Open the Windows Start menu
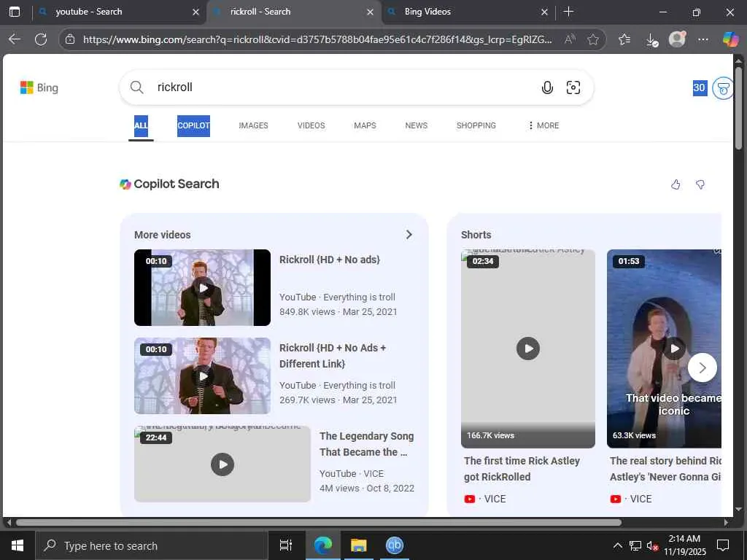This screenshot has height=560, width=747. point(18,545)
